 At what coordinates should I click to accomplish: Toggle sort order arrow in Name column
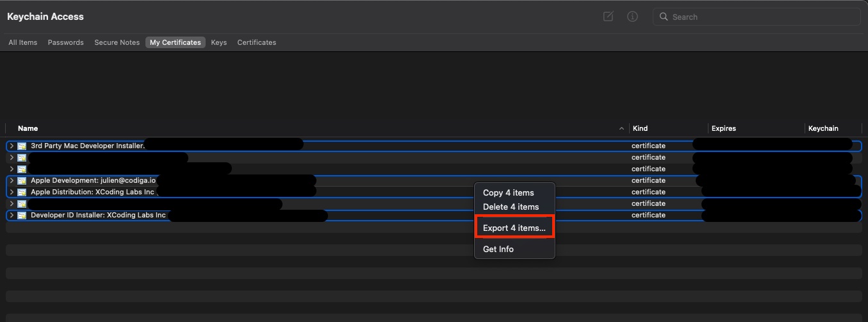click(x=621, y=129)
